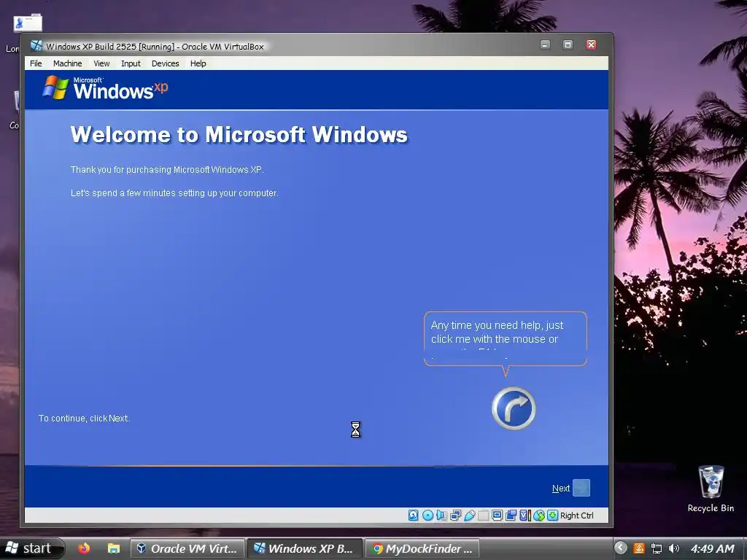Minimize the VirtualBox window
Screen dimensions: 747x560
545,44
